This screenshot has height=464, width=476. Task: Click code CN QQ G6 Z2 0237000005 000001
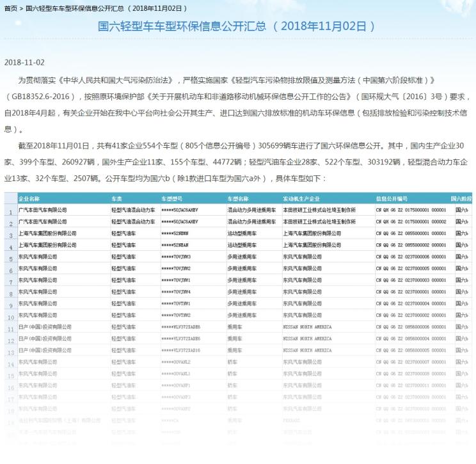[411, 268]
